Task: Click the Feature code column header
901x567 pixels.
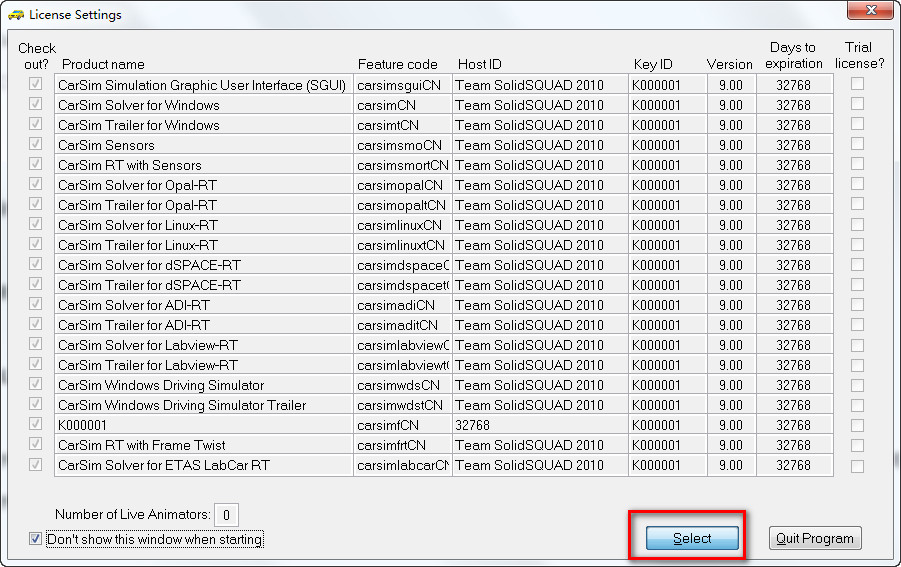Action: 398,64
